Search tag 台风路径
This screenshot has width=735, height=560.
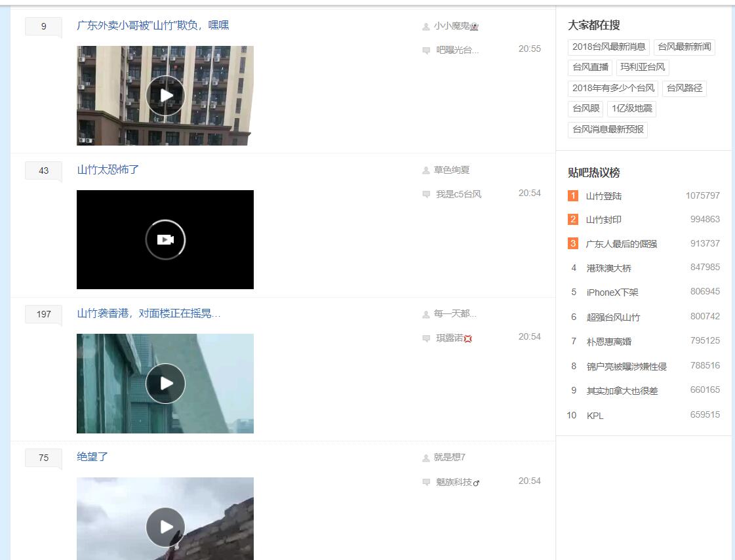click(685, 88)
